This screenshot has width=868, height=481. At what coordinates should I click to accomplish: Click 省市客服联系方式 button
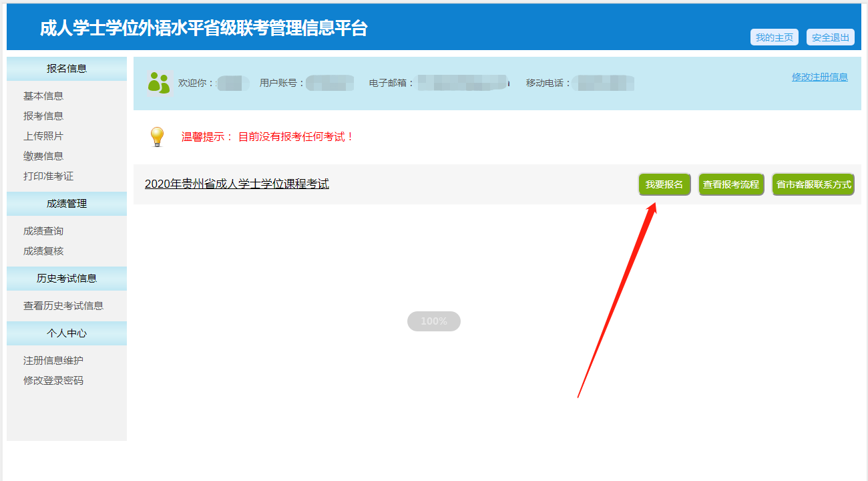point(813,184)
